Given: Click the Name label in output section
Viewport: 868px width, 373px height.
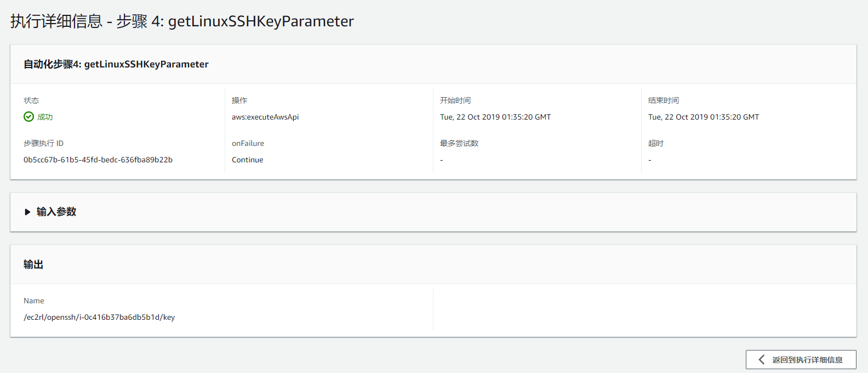Looking at the screenshot, I should pos(34,301).
